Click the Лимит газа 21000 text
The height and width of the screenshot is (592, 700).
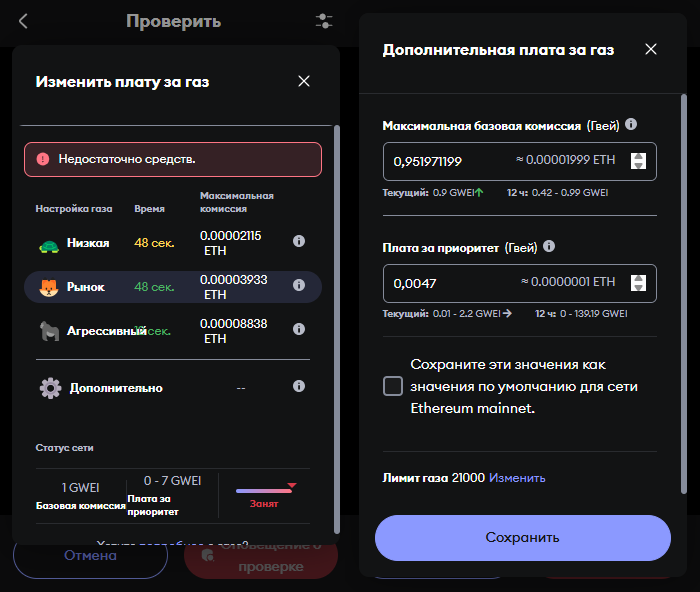point(433,478)
